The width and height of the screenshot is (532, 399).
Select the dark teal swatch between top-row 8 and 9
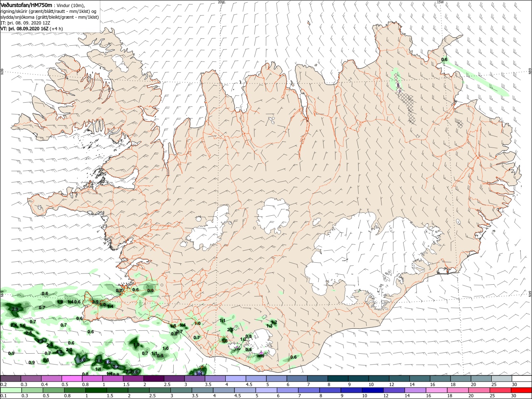click(x=339, y=379)
